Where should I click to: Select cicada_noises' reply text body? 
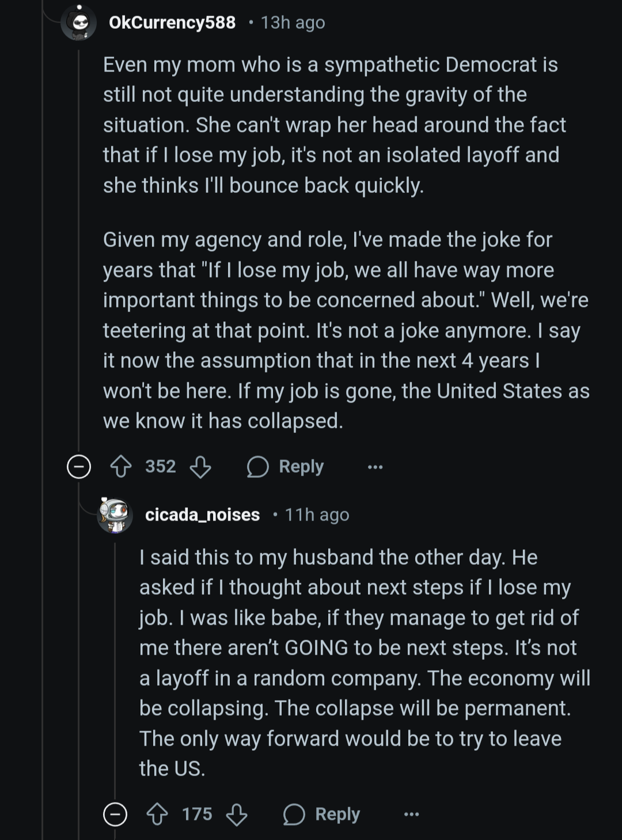click(x=365, y=663)
